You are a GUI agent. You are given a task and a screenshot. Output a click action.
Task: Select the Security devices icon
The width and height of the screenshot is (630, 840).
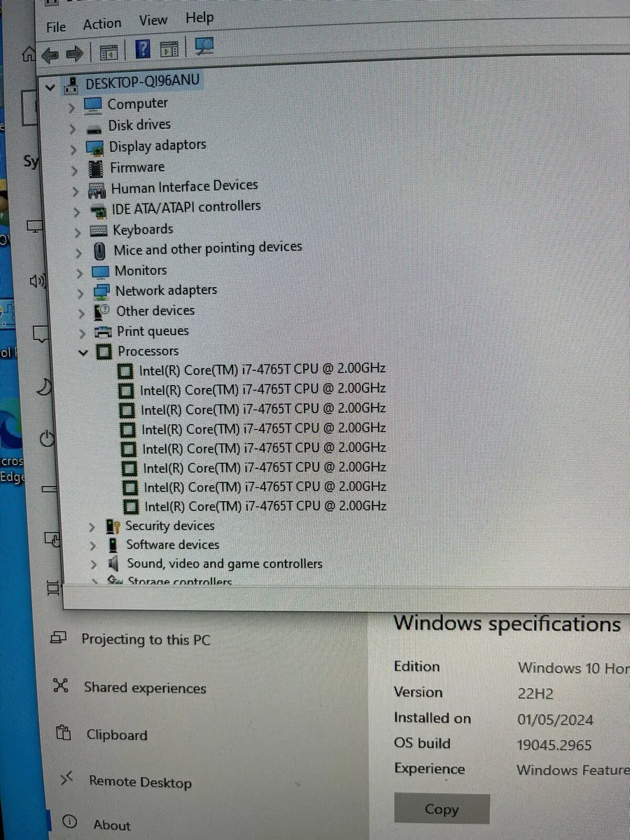(x=112, y=526)
